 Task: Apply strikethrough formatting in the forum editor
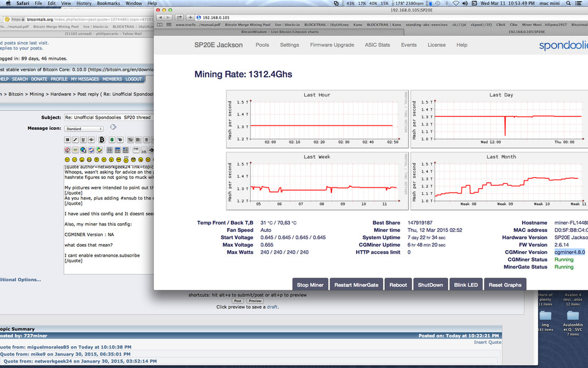click(91, 140)
